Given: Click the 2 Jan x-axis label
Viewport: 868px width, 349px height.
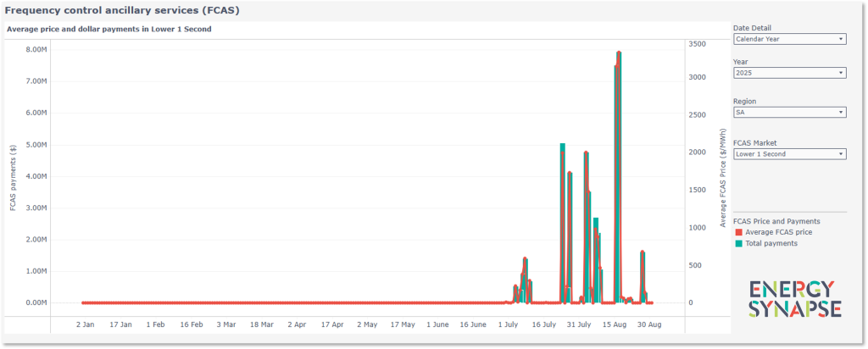Looking at the screenshot, I should click(x=86, y=324).
